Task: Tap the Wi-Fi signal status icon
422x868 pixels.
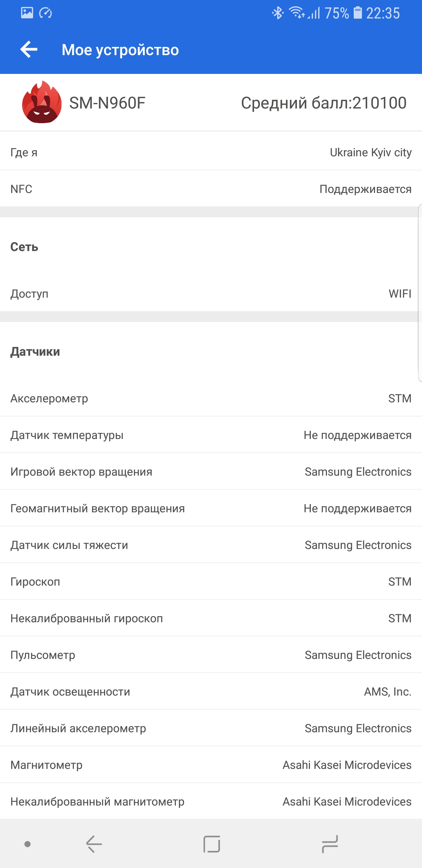Action: click(297, 13)
